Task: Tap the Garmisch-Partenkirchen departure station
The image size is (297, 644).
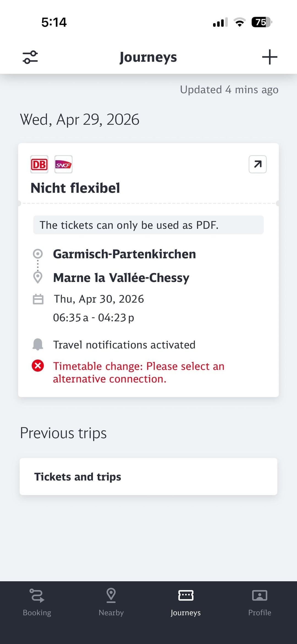Action: tap(124, 254)
